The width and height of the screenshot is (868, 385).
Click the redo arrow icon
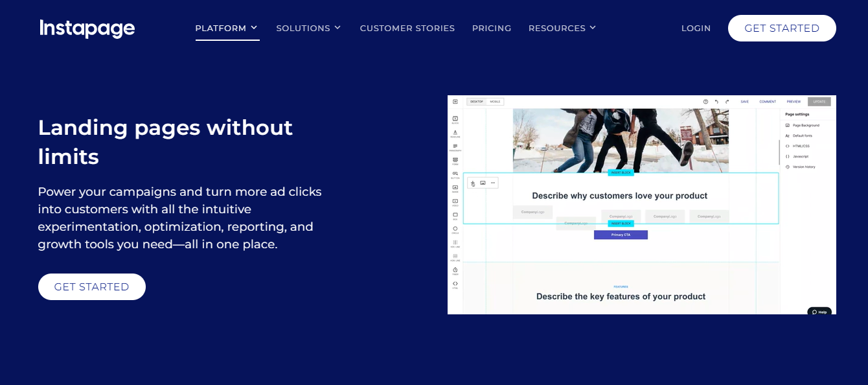[x=727, y=102]
